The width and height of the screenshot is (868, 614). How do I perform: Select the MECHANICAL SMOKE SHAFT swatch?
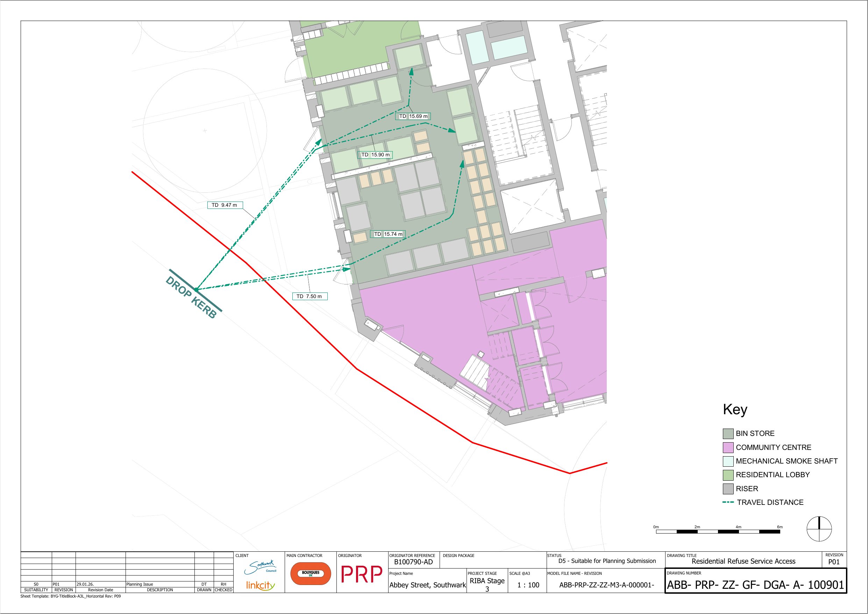[728, 461]
